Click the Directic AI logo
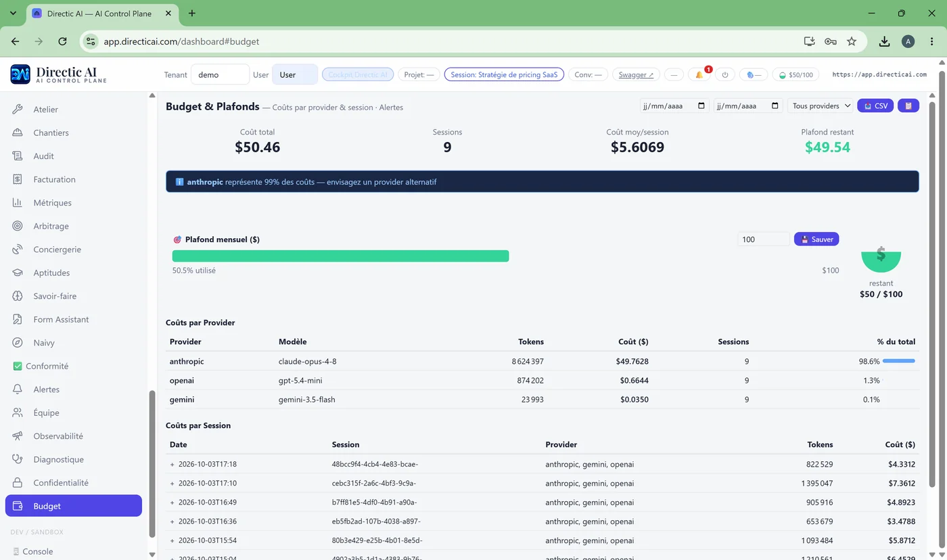The image size is (947, 560). point(58,74)
